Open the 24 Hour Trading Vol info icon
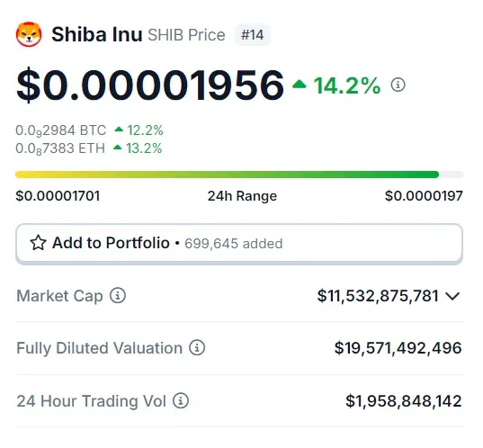Screen dimensions: 483x448 pos(181,400)
